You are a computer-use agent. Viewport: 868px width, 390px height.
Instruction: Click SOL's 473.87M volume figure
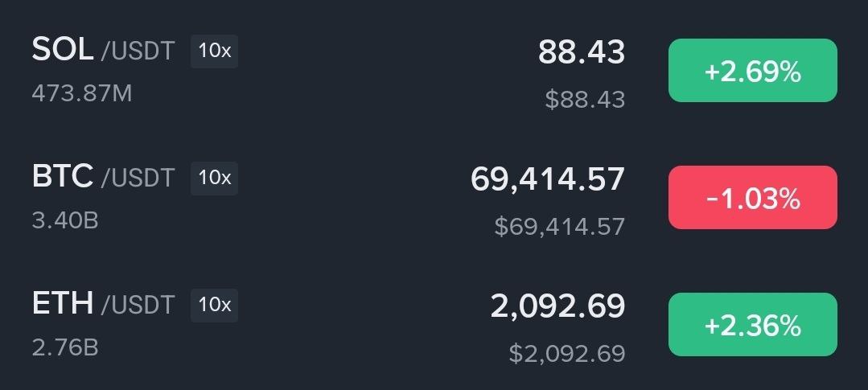pos(82,93)
